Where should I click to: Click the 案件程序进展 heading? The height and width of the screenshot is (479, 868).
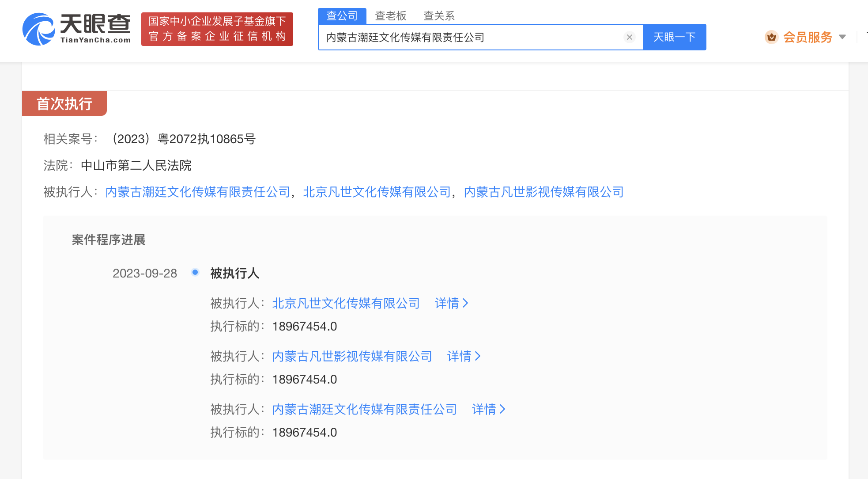109,239
